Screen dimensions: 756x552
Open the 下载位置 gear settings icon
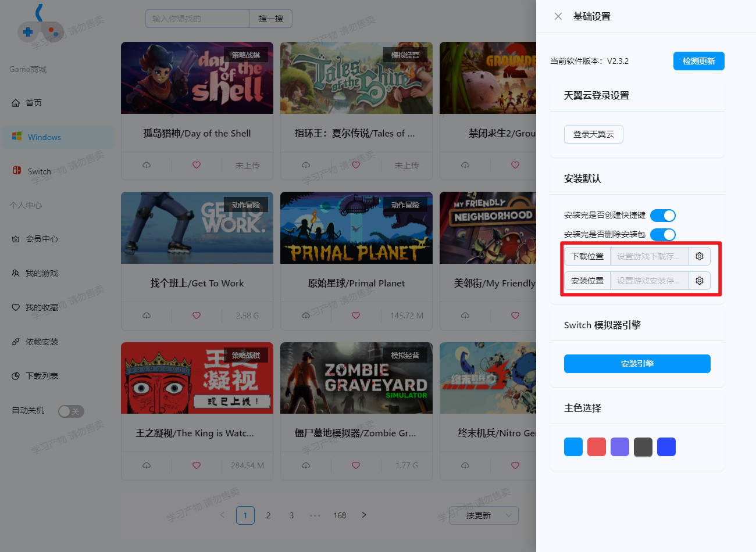(700, 256)
